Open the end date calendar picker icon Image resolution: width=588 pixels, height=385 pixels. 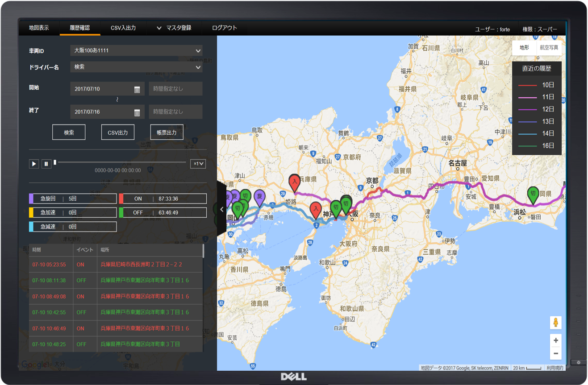pyautogui.click(x=137, y=112)
